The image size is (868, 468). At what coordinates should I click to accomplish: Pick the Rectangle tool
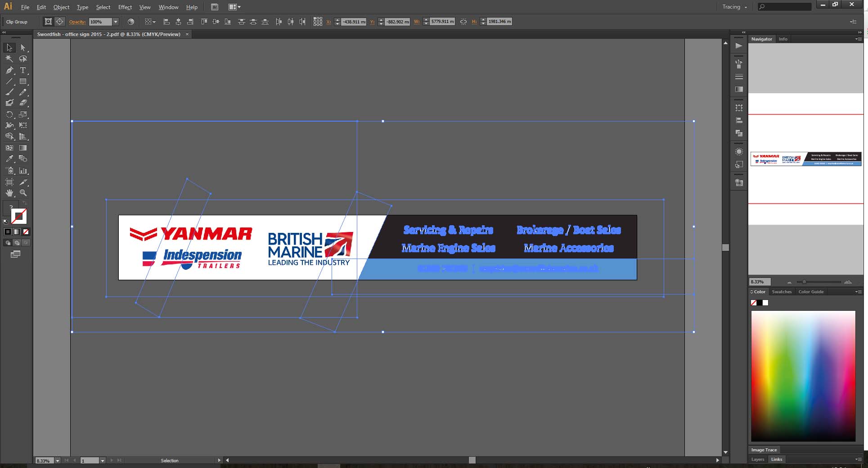pos(23,82)
